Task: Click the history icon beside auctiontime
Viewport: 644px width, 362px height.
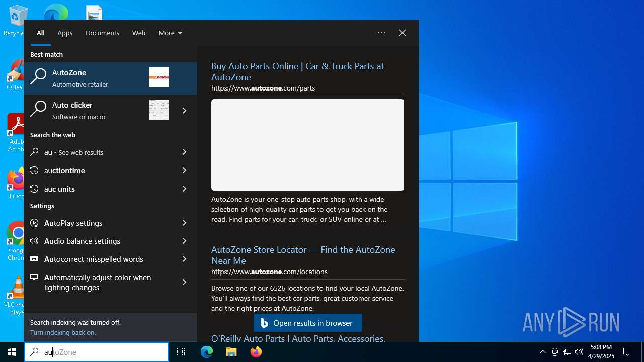Action: (x=34, y=170)
